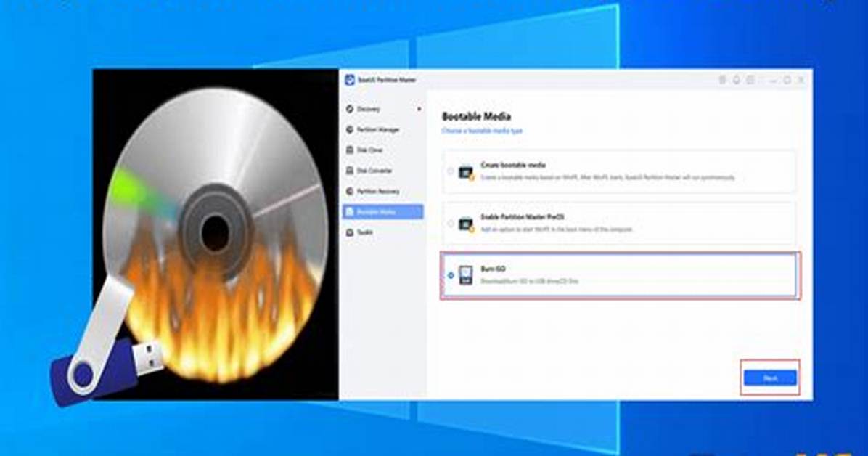Open the Discovery sidebar item

pos(363,109)
